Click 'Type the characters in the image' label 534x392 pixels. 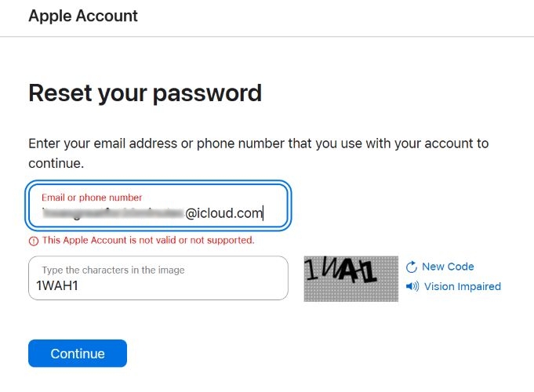click(x=113, y=270)
